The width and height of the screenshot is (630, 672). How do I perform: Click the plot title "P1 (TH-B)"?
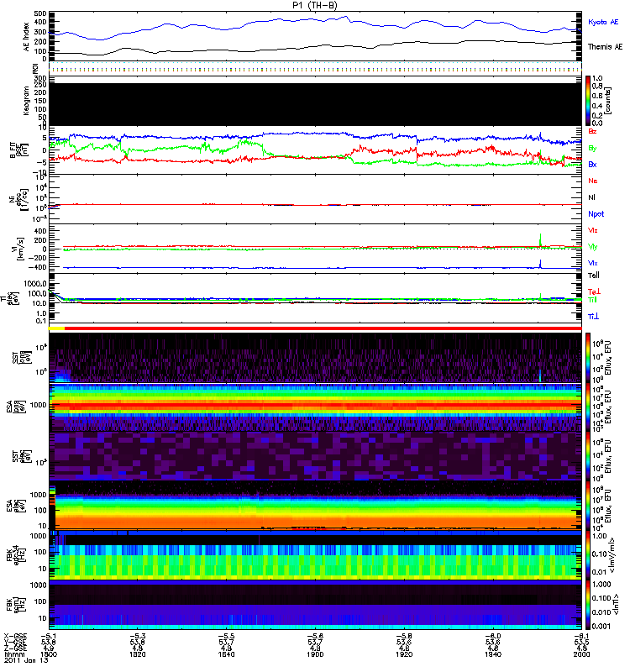pyautogui.click(x=315, y=5)
